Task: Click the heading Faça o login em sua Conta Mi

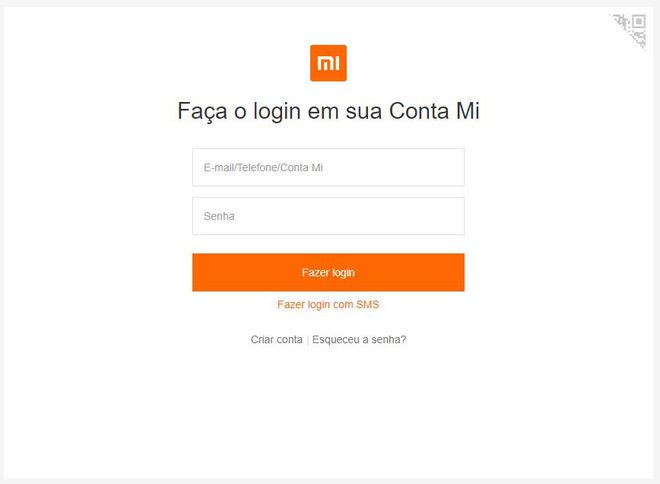Action: tap(328, 111)
